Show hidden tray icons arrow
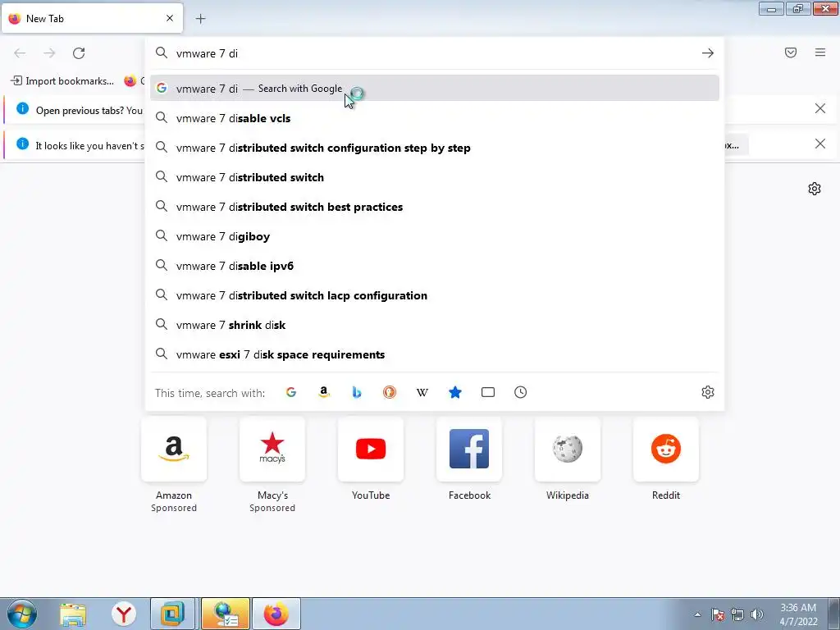Viewport: 840px width, 630px height. click(x=697, y=614)
